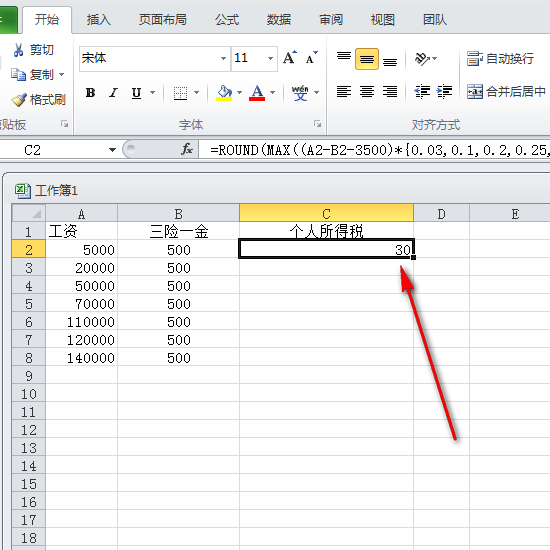The image size is (550, 550).
Task: Expand the Name Box dropdown for C2
Action: 112,150
